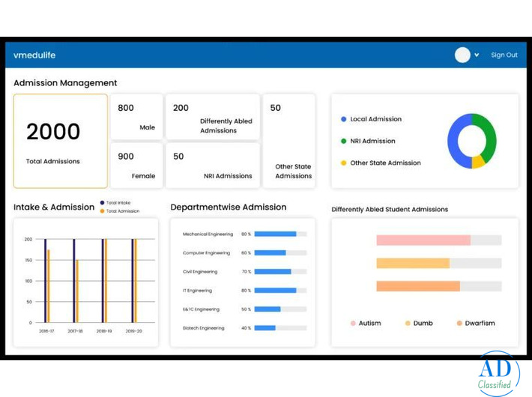The height and width of the screenshot is (397, 532).
Task: Click the blue Local Admission legend dot
Action: [x=343, y=119]
